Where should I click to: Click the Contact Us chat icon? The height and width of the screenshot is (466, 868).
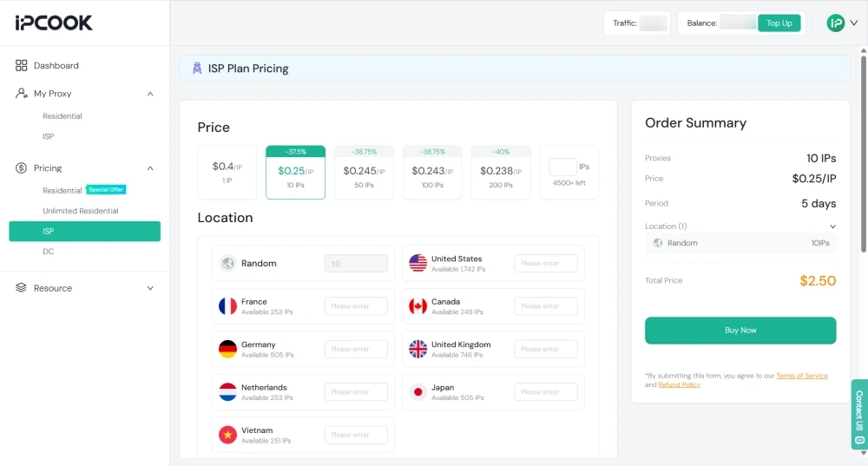[x=859, y=441]
